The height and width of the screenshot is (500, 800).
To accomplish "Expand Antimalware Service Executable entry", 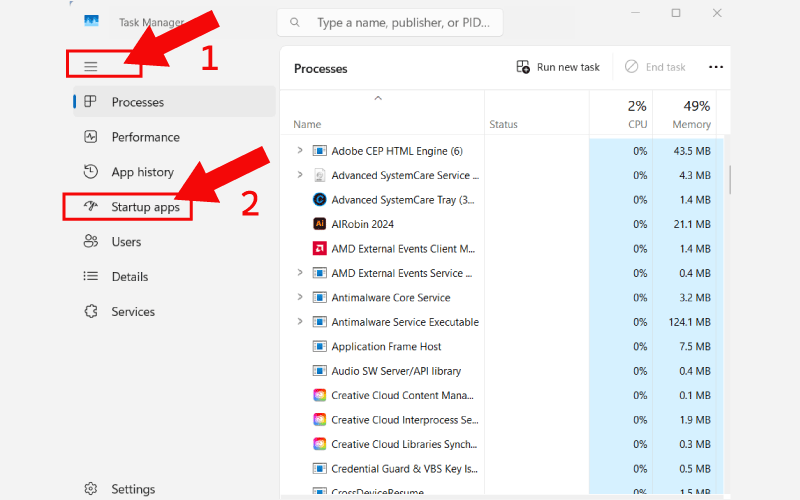I will 300,322.
